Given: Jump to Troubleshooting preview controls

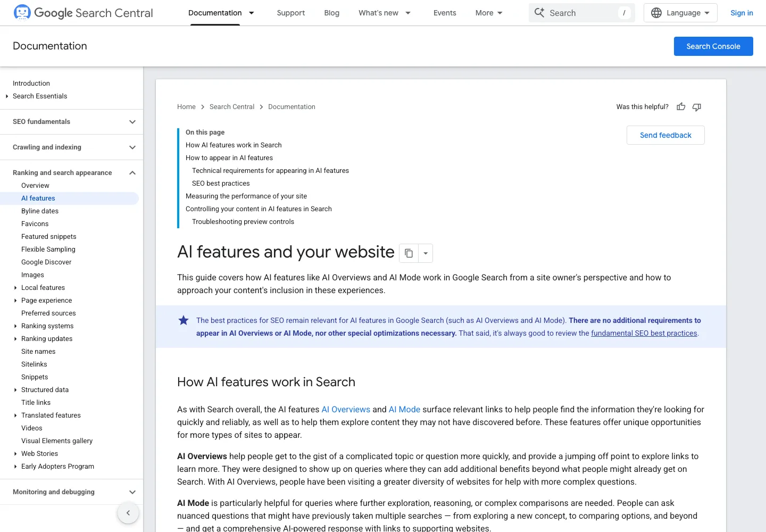Looking at the screenshot, I should (243, 222).
